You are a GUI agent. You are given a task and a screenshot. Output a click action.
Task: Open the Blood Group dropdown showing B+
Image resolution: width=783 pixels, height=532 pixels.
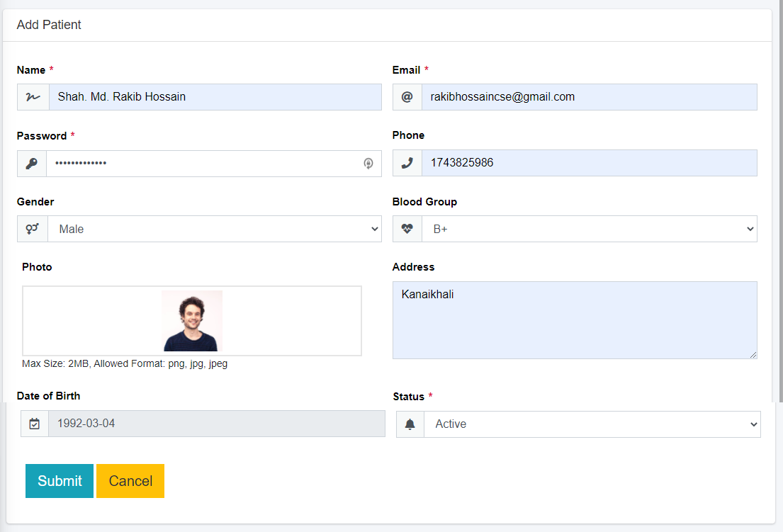pos(589,229)
